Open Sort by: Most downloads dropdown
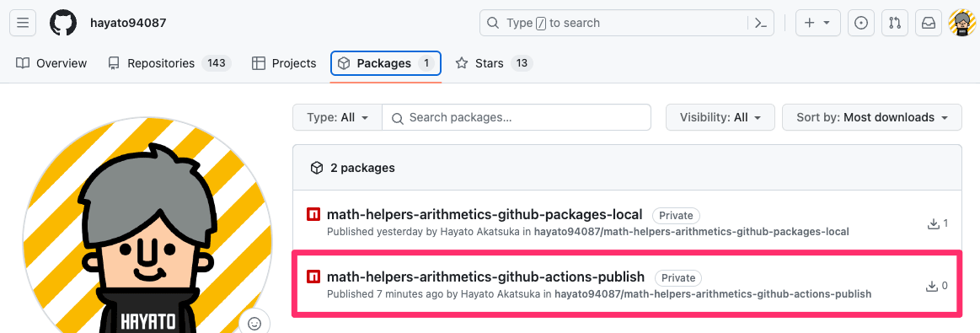This screenshot has height=333, width=980. [872, 117]
